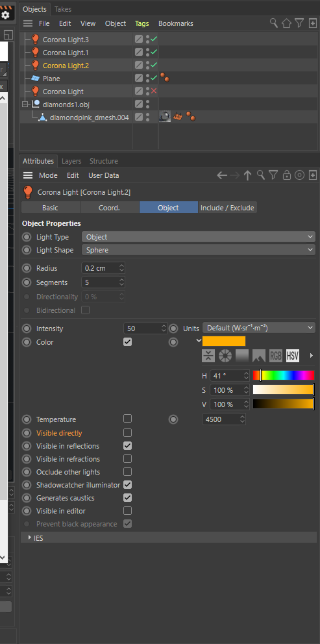Open the Coord. properties tab

(109, 207)
